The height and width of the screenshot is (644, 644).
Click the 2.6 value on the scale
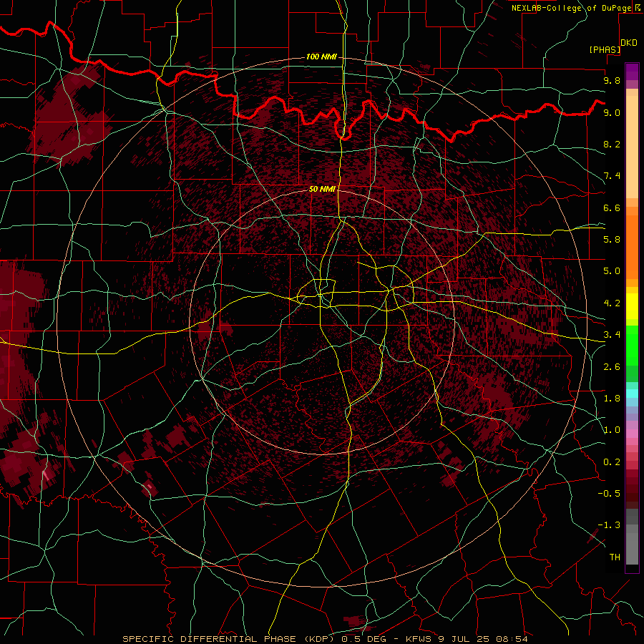[x=612, y=367]
